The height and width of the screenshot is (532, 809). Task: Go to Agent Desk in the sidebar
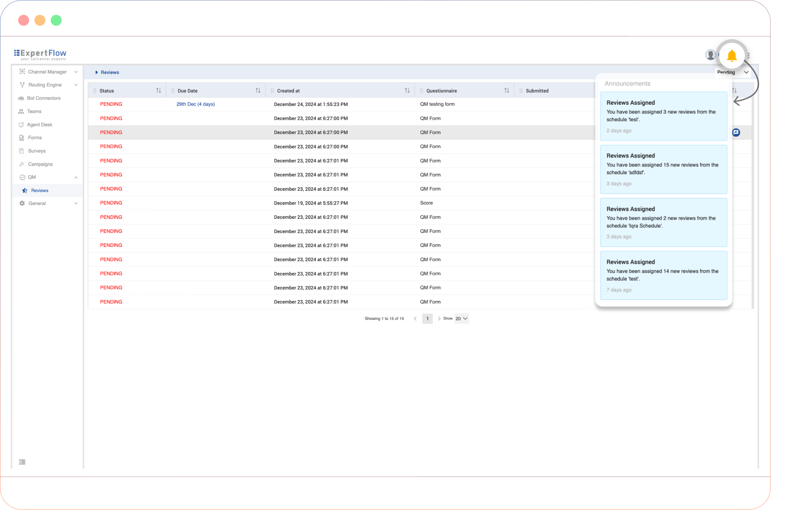tap(40, 125)
